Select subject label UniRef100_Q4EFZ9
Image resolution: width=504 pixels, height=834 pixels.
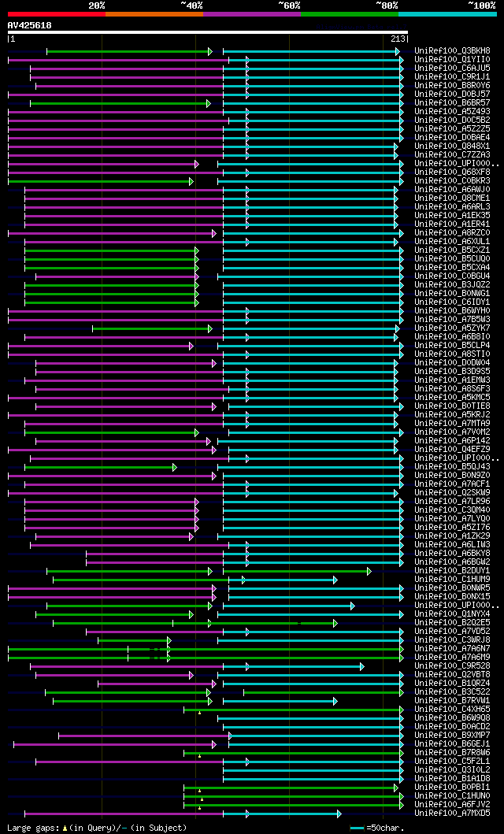453,450
